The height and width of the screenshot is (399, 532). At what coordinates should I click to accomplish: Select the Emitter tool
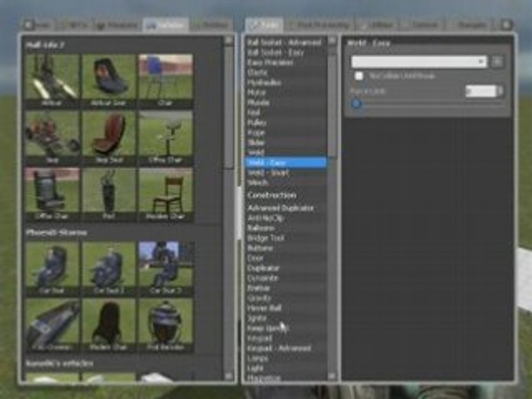pos(286,288)
